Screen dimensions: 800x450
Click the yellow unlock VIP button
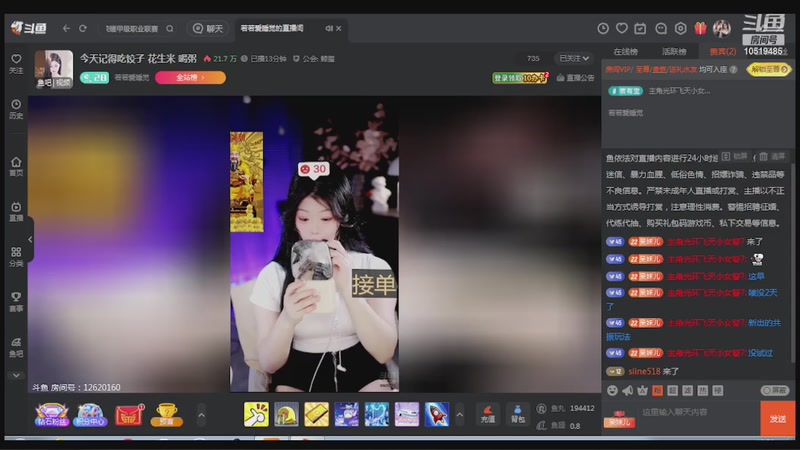[768, 69]
